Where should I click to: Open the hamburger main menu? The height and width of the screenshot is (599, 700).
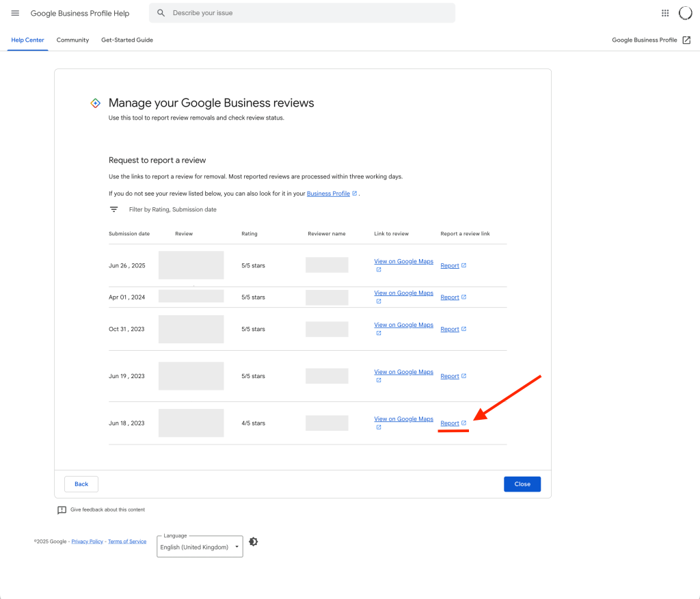point(15,13)
